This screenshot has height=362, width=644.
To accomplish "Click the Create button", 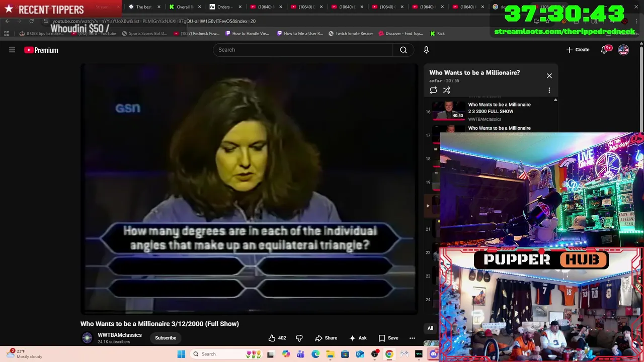I will pyautogui.click(x=578, y=50).
